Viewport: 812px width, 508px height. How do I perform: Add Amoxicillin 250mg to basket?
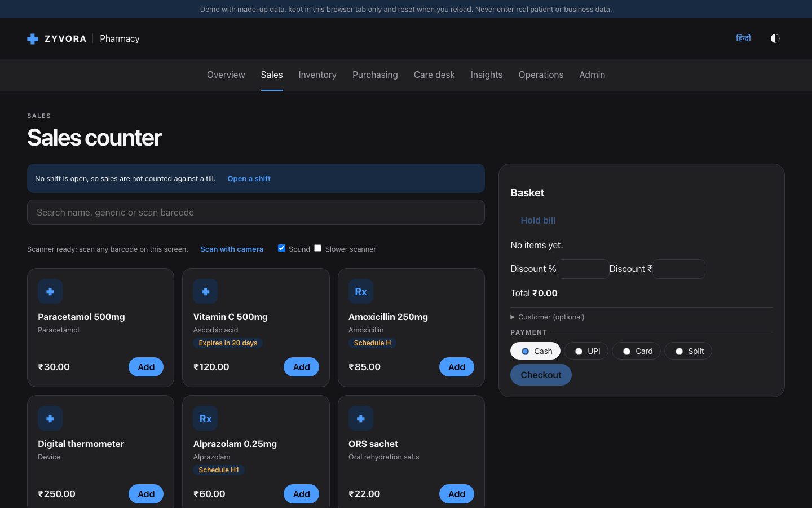click(457, 367)
